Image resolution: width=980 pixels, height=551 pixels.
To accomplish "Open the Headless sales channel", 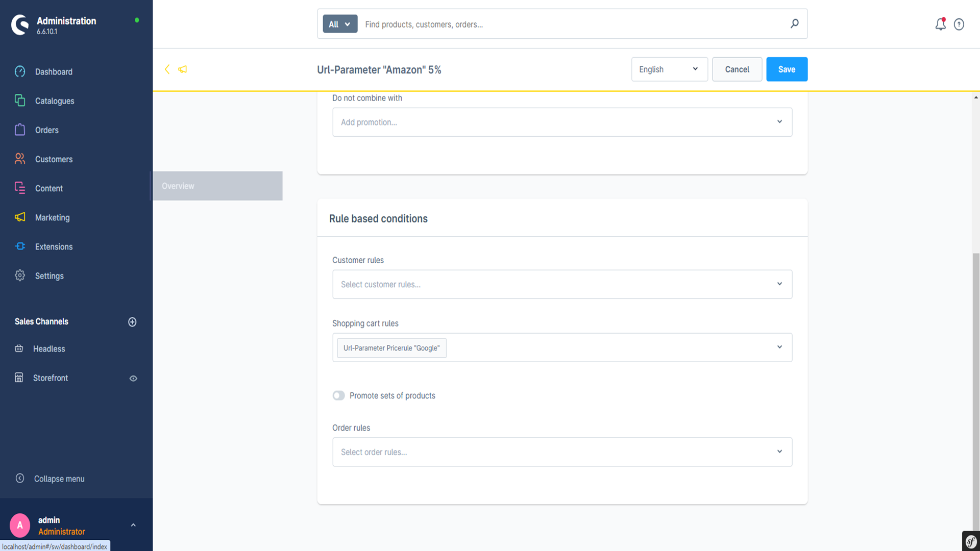I will tap(49, 348).
